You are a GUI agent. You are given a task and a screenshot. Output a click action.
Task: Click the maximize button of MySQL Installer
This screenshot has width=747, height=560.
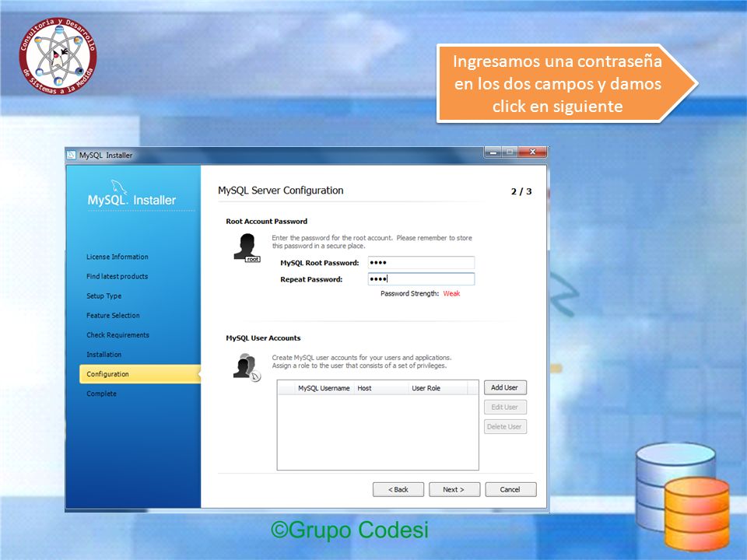(510, 152)
